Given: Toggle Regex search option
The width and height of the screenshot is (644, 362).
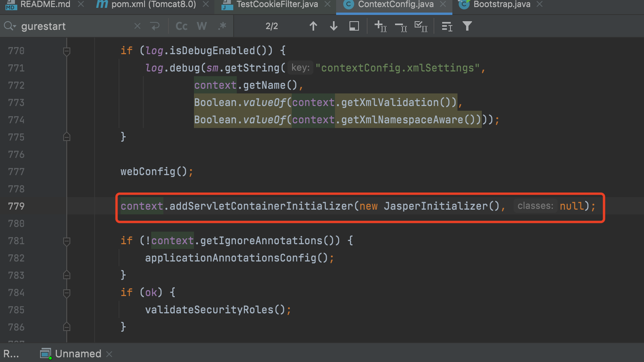Looking at the screenshot, I should (x=222, y=26).
